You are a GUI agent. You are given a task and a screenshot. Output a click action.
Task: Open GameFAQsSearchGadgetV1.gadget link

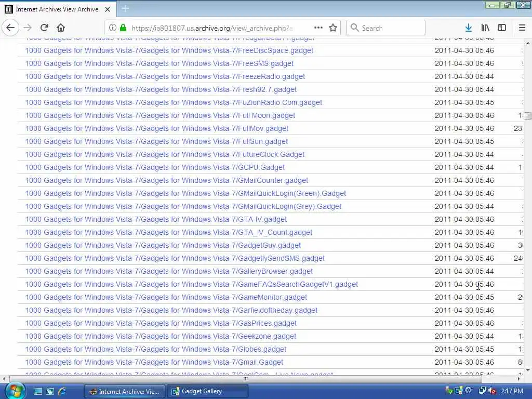[191, 284]
